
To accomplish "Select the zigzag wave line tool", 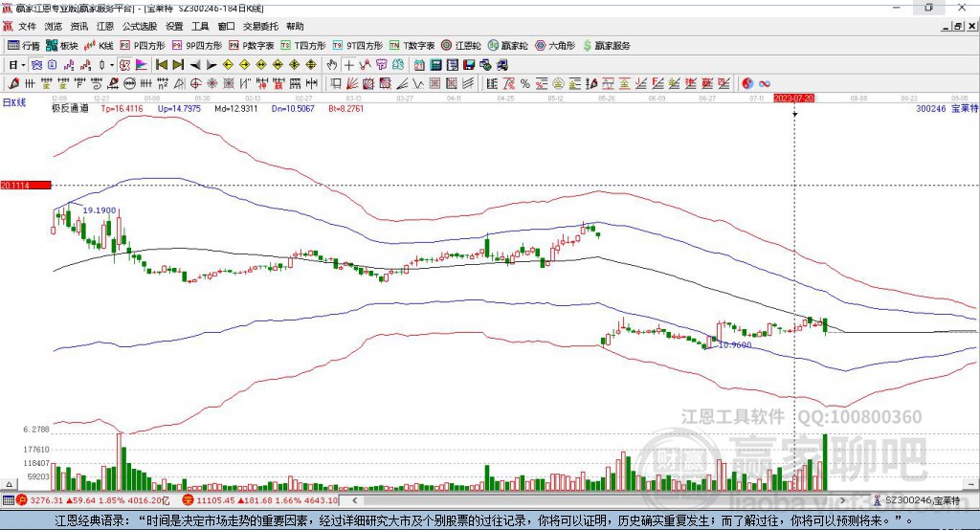I will click(417, 83).
